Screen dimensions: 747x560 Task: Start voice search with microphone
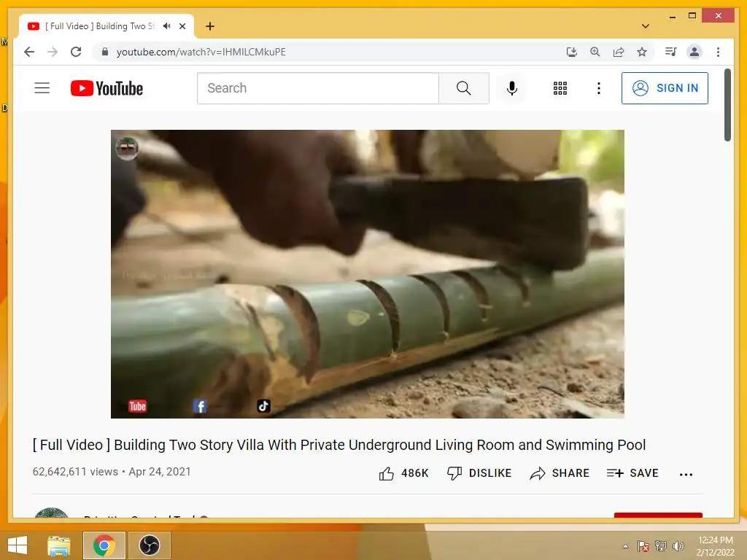coord(512,88)
